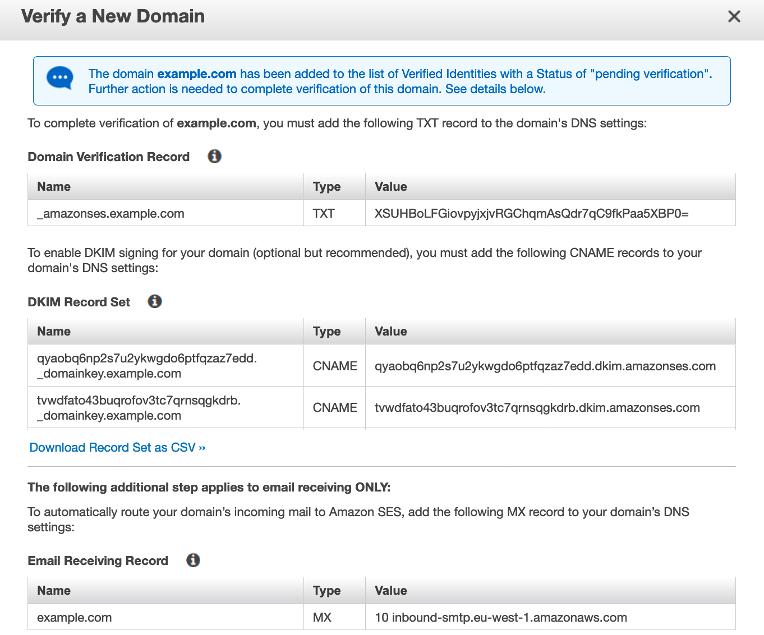
Task: Close the Verify a New Domain dialog
Action: 734,17
